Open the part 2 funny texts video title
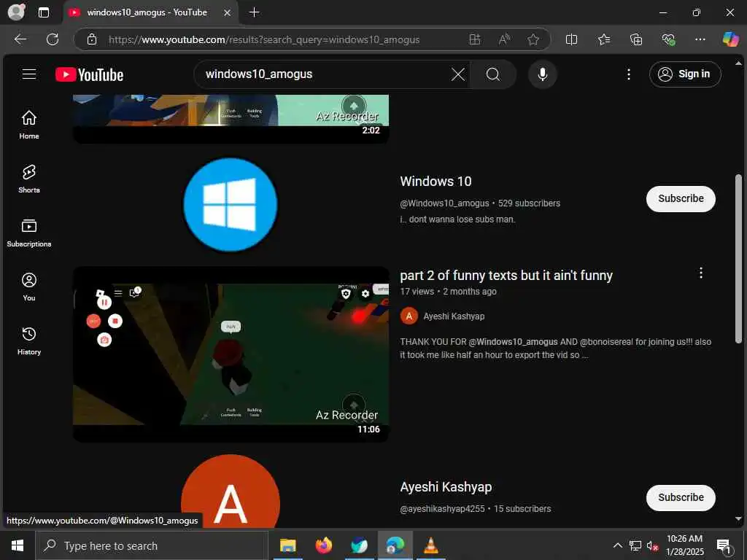The image size is (747, 560). pos(506,276)
